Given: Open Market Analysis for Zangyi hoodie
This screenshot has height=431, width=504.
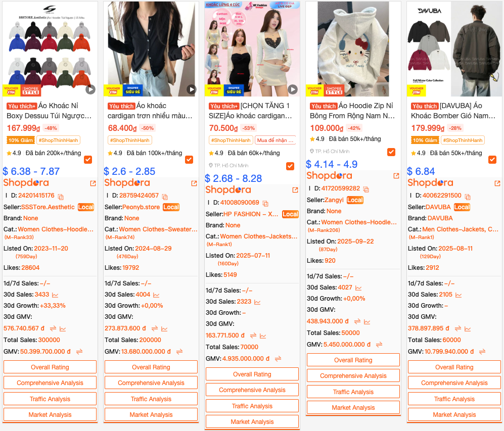Looking at the screenshot, I should click(353, 408).
